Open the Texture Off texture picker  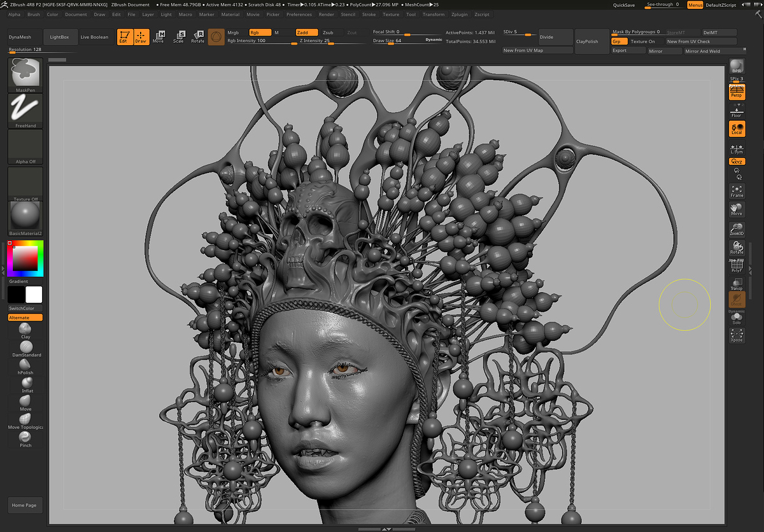[25, 184]
